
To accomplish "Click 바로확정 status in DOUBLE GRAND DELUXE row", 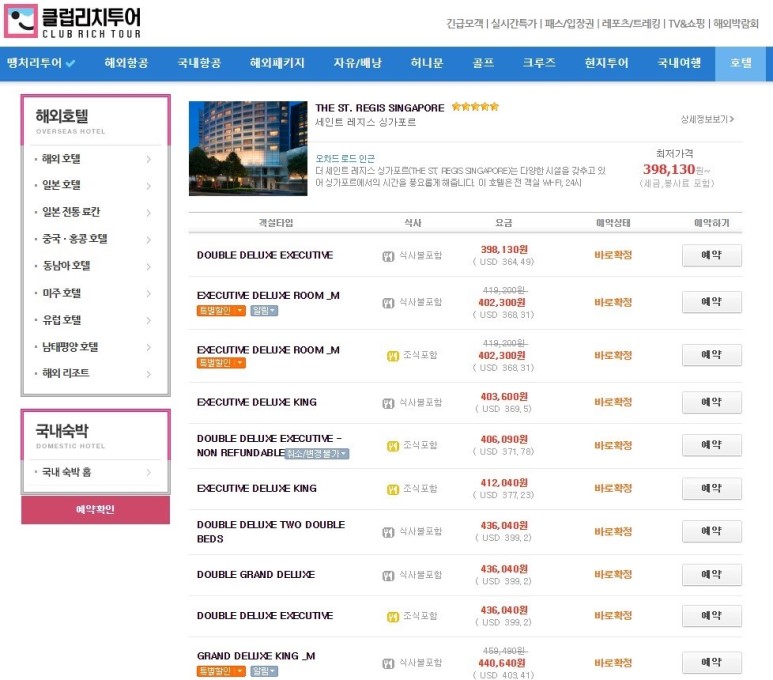I will [x=613, y=575].
